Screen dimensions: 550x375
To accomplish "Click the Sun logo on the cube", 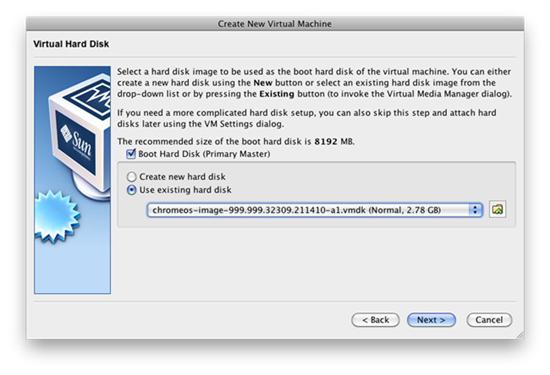I will [x=76, y=141].
